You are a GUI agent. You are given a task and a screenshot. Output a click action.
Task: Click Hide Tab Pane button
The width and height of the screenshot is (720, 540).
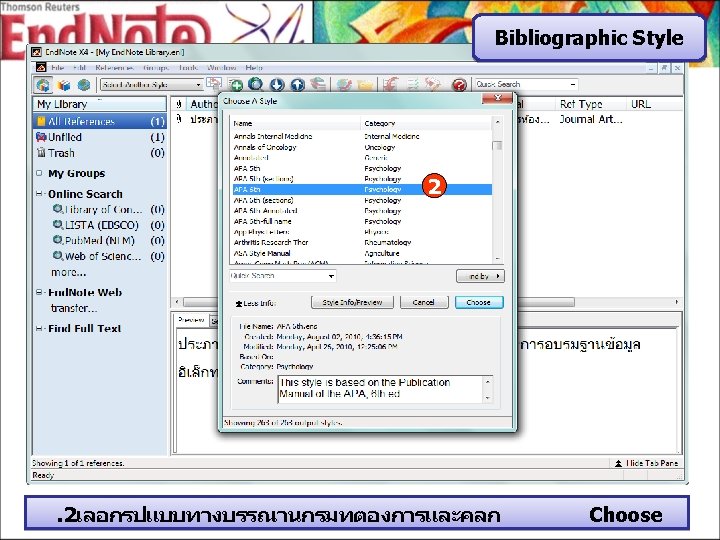pos(646,463)
